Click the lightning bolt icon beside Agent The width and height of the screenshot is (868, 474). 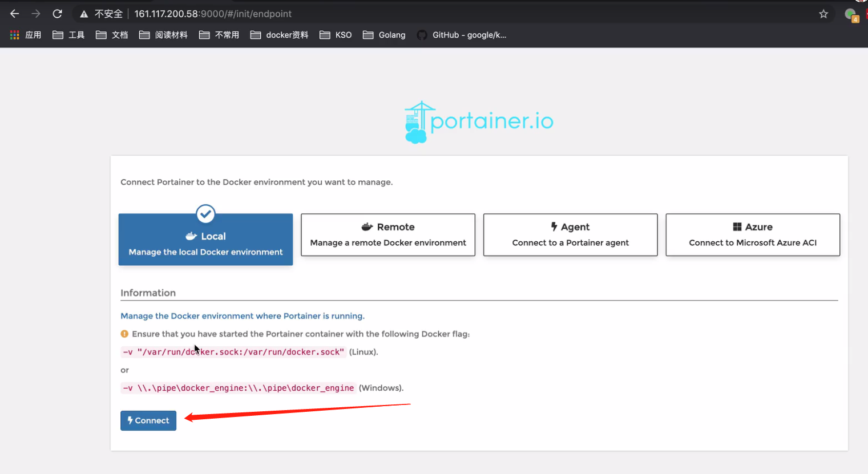pyautogui.click(x=554, y=226)
